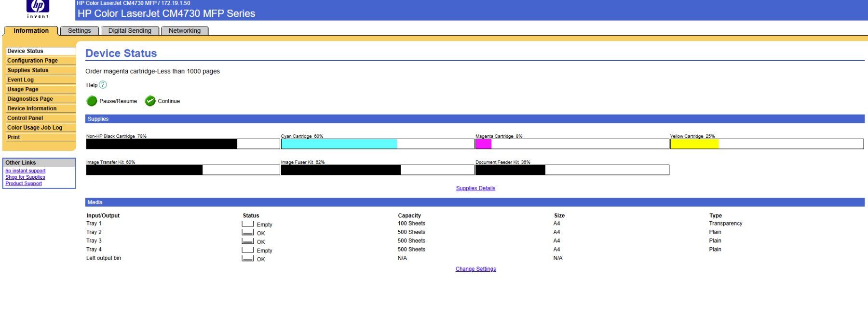Click the Size column header
Image resolution: width=868 pixels, height=318 pixels.
click(559, 216)
